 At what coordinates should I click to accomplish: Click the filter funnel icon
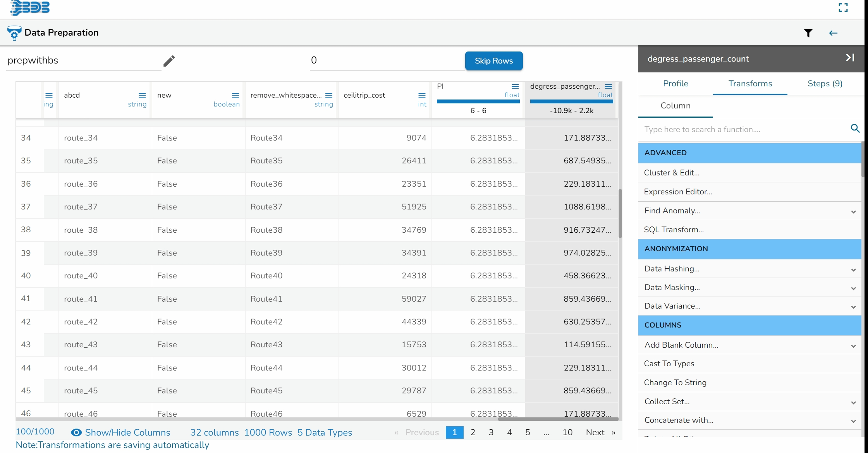[808, 33]
